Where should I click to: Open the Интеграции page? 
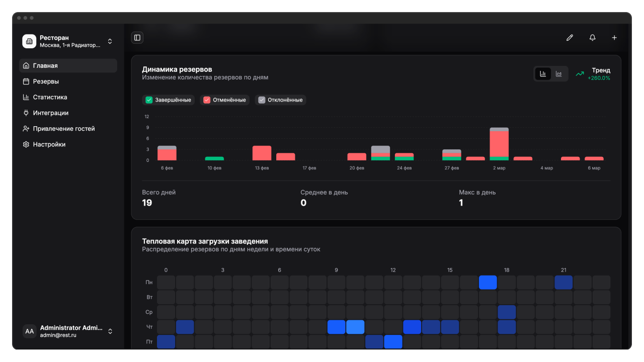tap(50, 113)
